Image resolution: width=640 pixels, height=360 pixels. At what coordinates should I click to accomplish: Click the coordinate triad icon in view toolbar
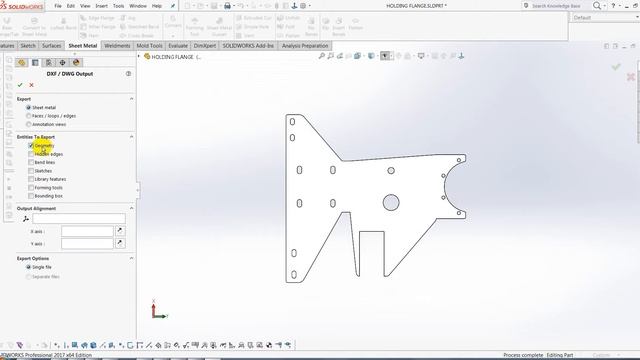(461, 56)
